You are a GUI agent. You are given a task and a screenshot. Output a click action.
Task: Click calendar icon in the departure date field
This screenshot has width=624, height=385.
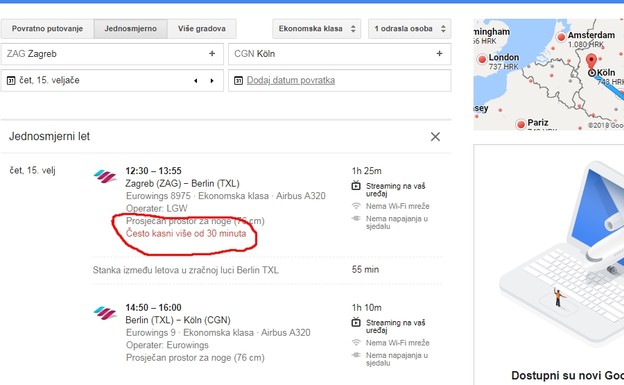coord(11,81)
